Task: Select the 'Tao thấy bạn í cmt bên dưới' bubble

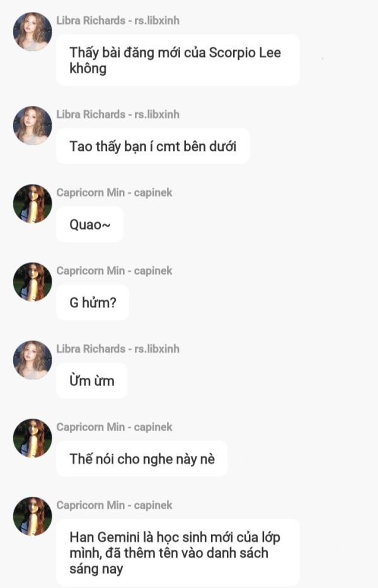Action: (x=153, y=146)
